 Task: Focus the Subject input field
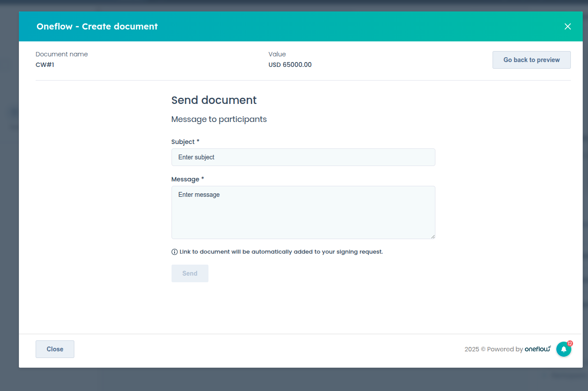pos(303,157)
